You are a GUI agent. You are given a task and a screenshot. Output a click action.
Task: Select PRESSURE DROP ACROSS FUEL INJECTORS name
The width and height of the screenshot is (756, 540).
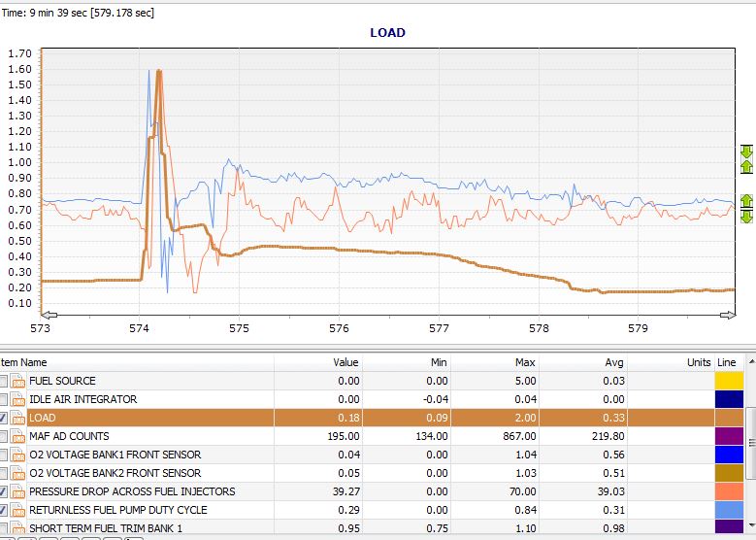point(132,491)
